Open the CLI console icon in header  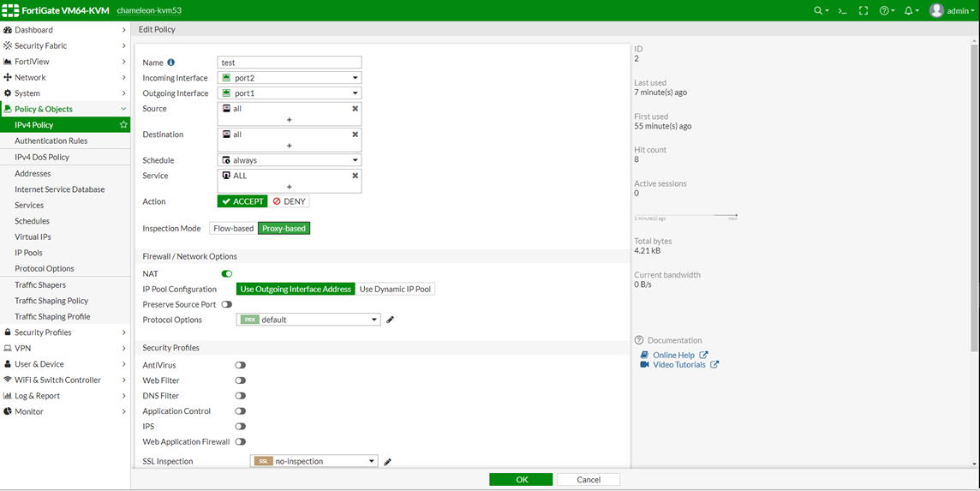[842, 11]
